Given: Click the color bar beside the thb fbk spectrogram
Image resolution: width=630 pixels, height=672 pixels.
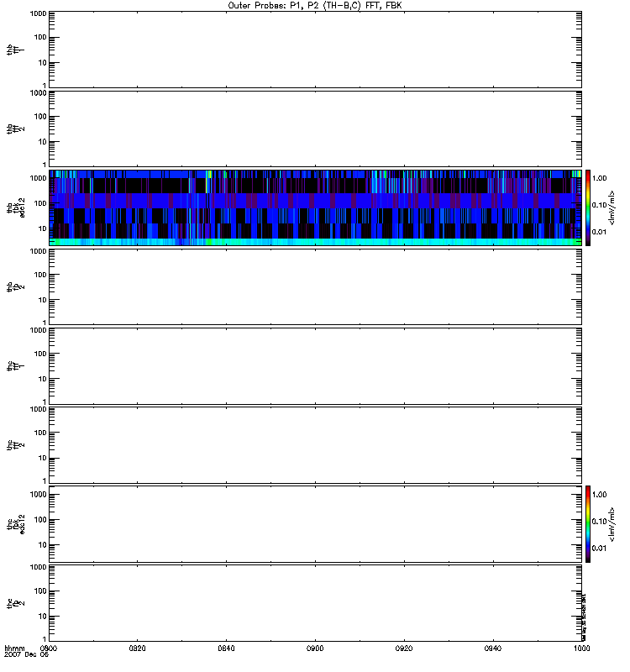Looking at the screenshot, I should point(588,207).
